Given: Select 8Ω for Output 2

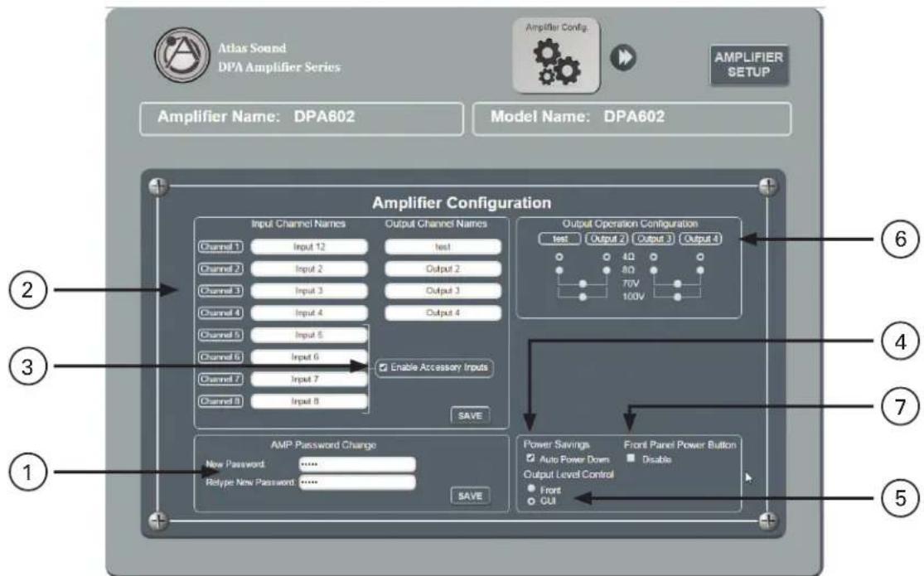Looking at the screenshot, I should [x=607, y=270].
